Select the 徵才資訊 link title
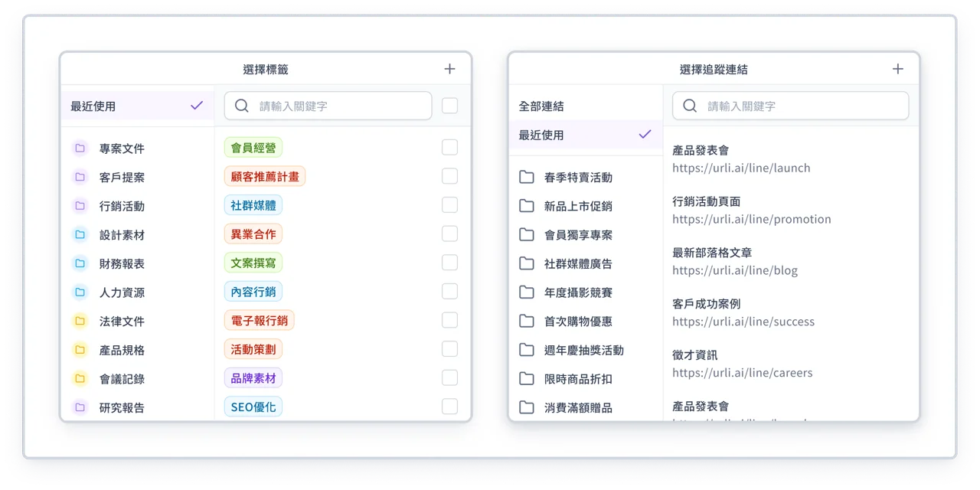980x490 pixels. pyautogui.click(x=695, y=355)
